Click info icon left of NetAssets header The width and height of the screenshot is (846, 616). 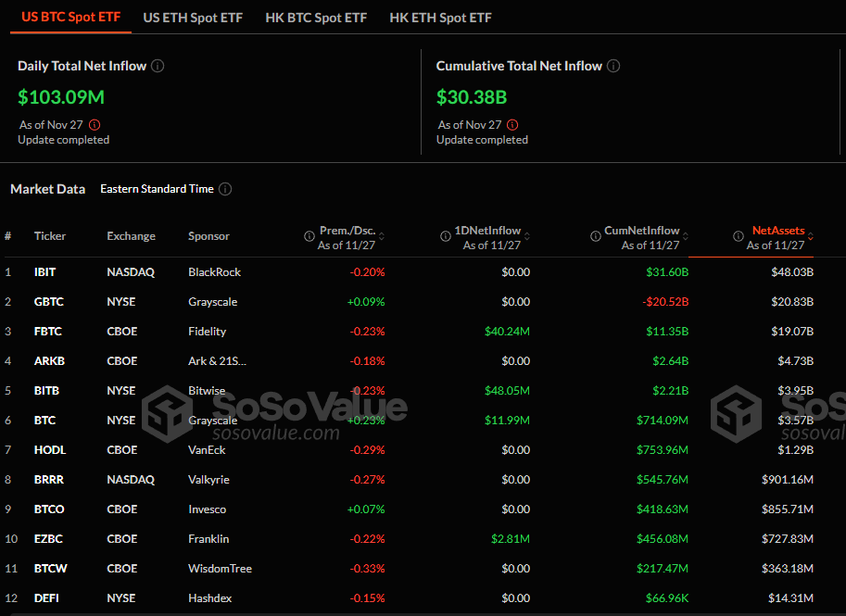click(x=738, y=236)
